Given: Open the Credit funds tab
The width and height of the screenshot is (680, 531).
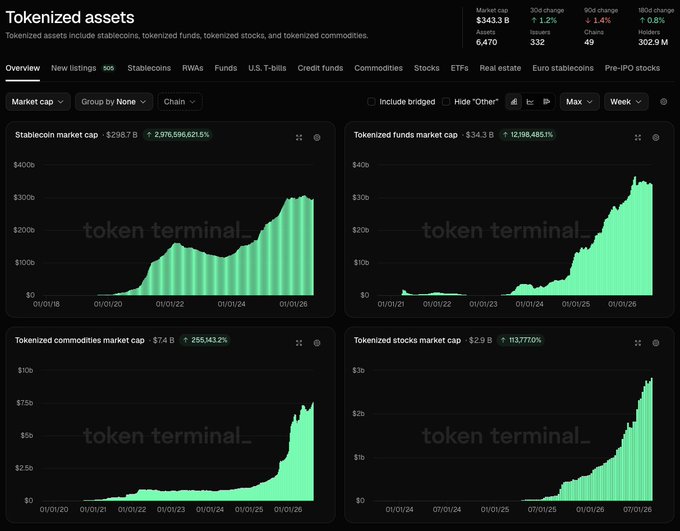Looking at the screenshot, I should 320,68.
